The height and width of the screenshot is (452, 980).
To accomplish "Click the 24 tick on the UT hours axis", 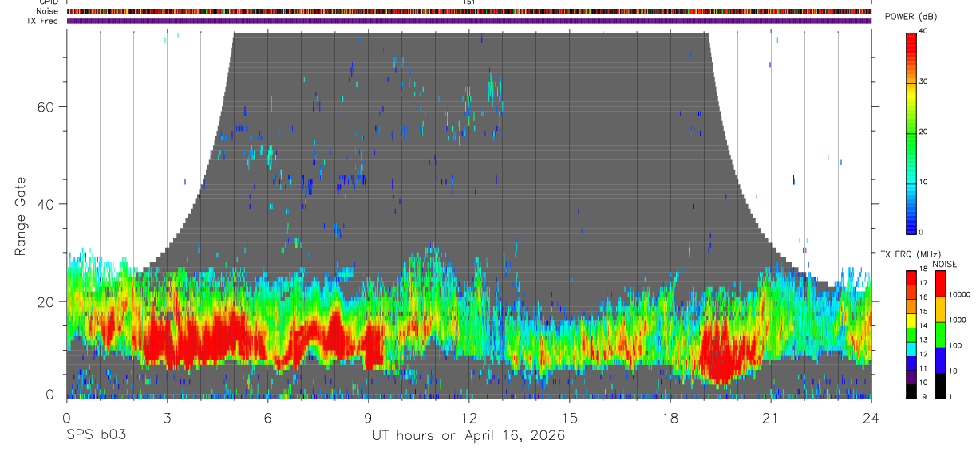I will (871, 419).
